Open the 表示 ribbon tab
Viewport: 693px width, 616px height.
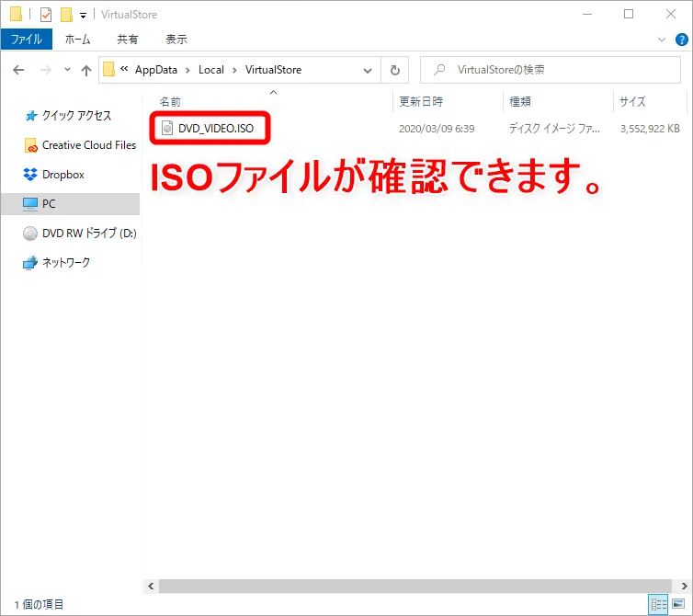[176, 40]
